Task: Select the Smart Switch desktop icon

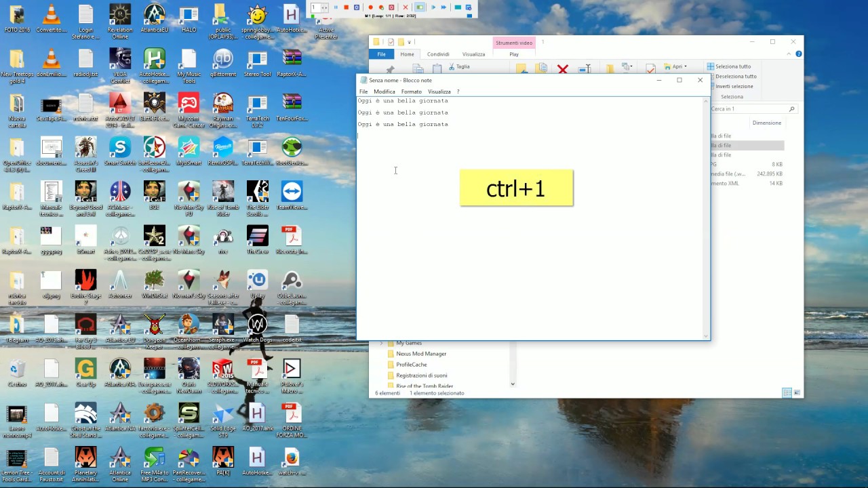Action: [x=120, y=151]
